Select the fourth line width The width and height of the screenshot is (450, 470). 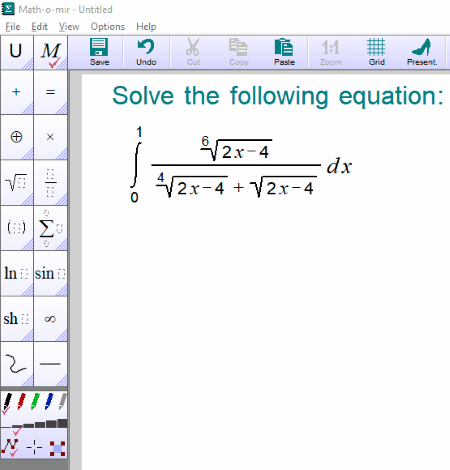[40, 425]
